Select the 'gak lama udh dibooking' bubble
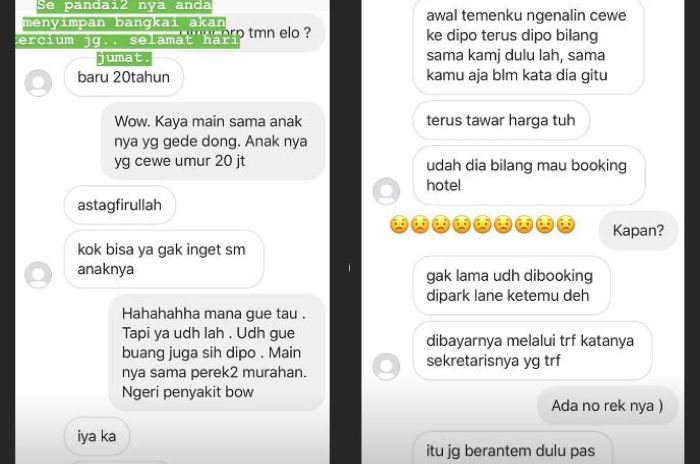This screenshot has height=464, width=700. [511, 285]
